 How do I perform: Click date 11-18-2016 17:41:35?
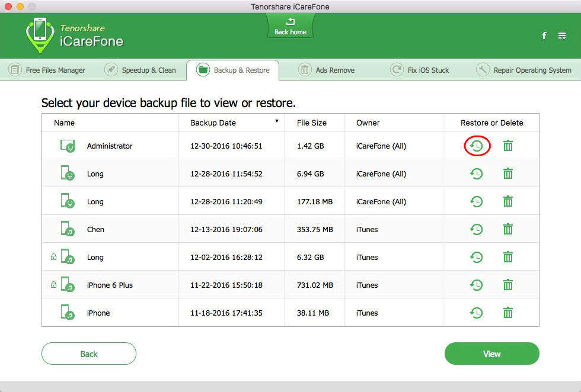(x=226, y=313)
